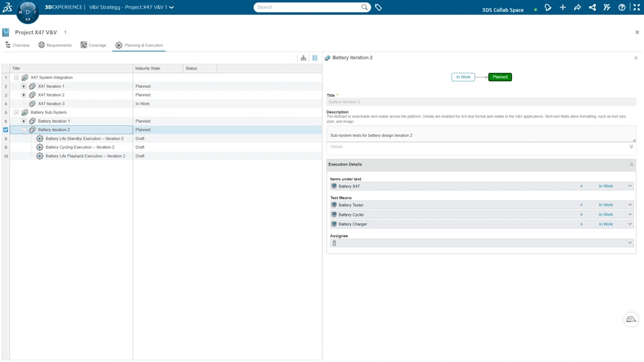Click the plus add icon
The image size is (644, 362).
tap(563, 7)
